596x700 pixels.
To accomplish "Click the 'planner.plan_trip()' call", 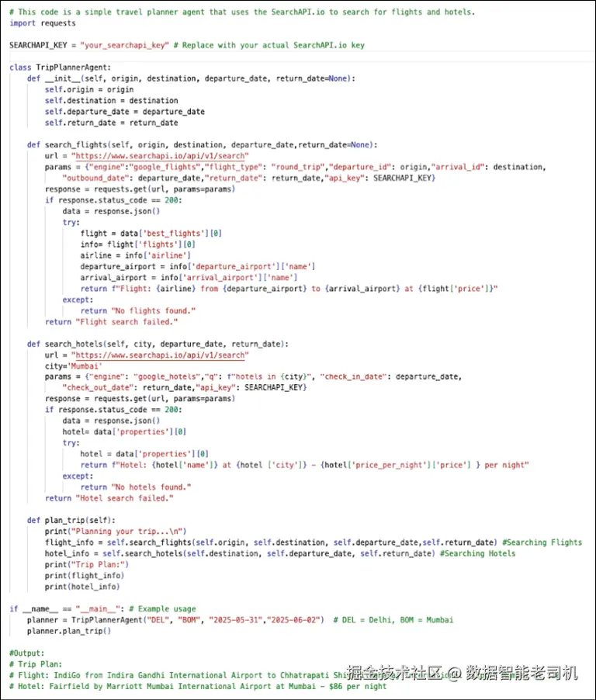I will pyautogui.click(x=69, y=631).
